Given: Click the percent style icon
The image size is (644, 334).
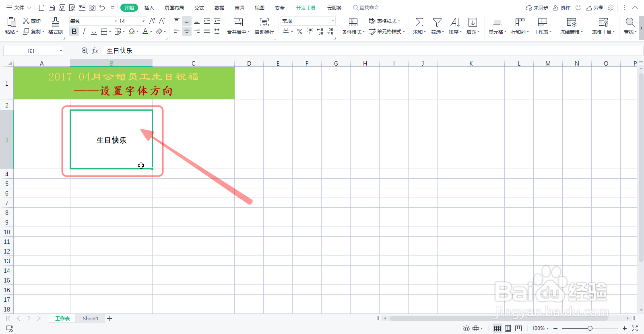Looking at the screenshot, I should point(300,31).
